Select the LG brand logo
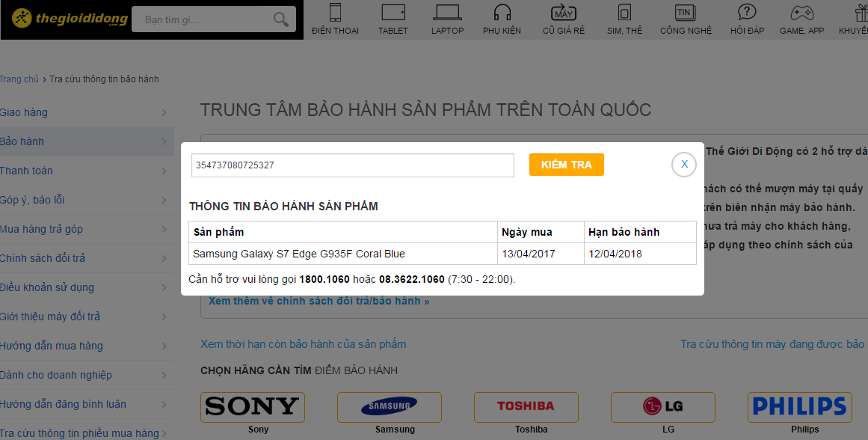The image size is (868, 440). pyautogui.click(x=662, y=407)
